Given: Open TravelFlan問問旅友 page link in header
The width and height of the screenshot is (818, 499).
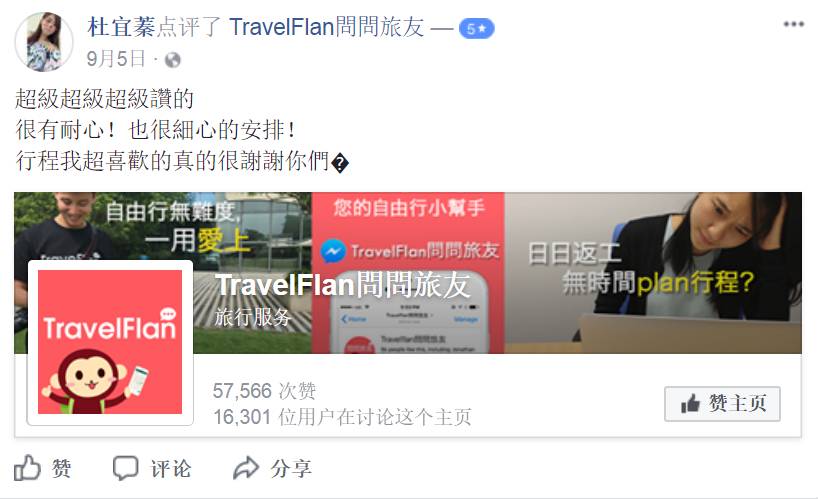Looking at the screenshot, I should coord(327,27).
